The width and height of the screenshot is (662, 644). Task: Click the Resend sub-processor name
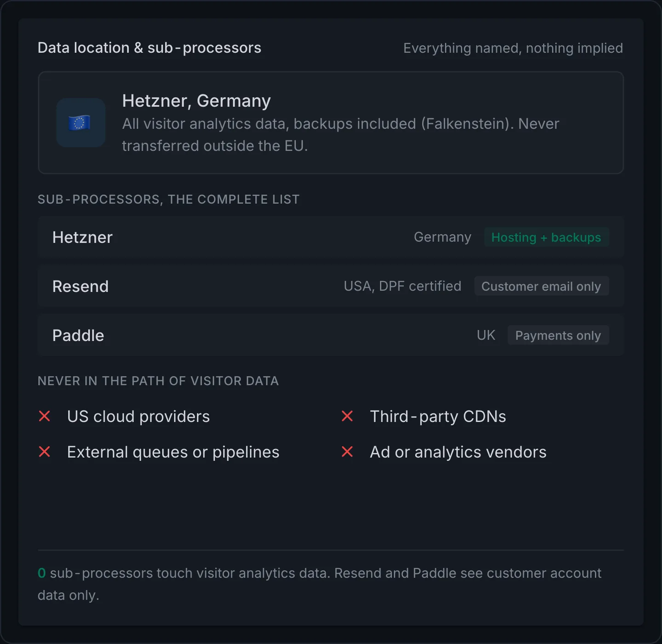coord(80,286)
